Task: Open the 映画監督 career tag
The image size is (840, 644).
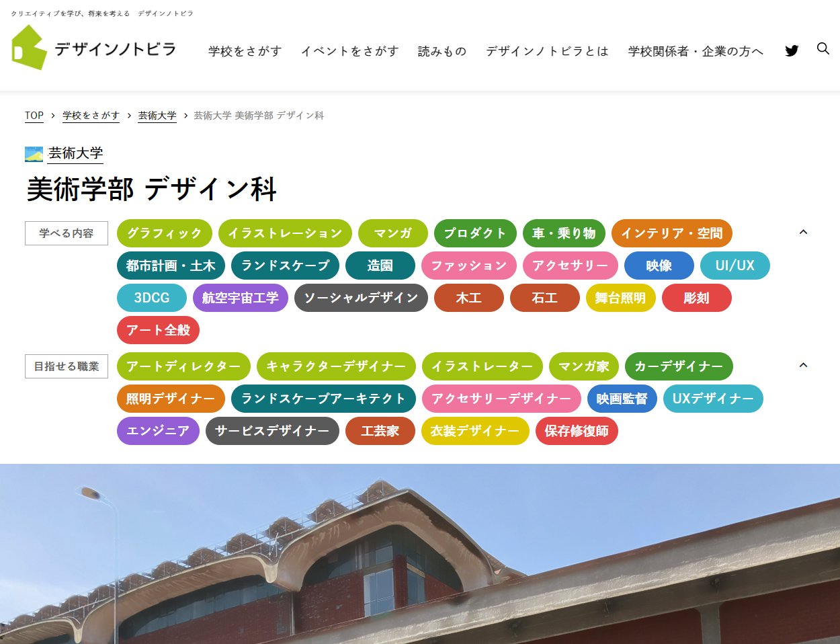Action: [622, 399]
